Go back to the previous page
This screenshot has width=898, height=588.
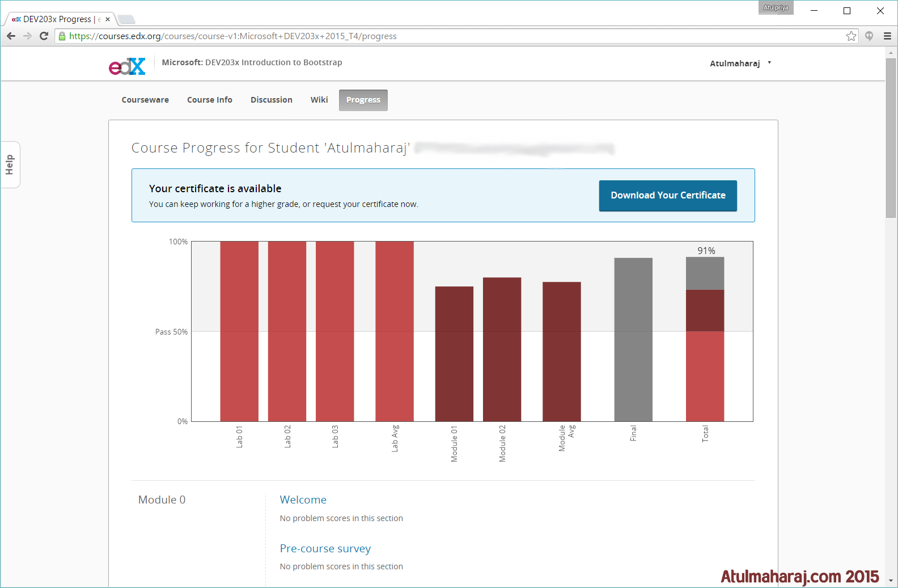[11, 36]
